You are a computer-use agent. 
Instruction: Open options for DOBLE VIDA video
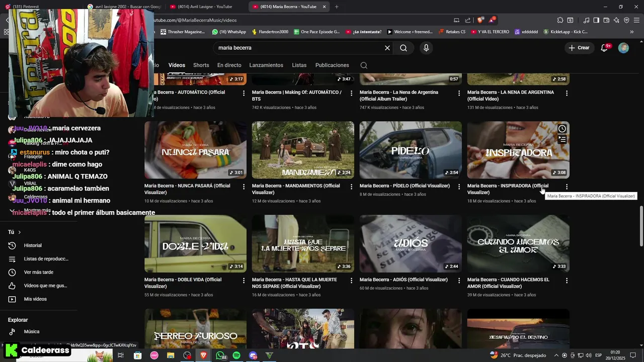pos(244,281)
